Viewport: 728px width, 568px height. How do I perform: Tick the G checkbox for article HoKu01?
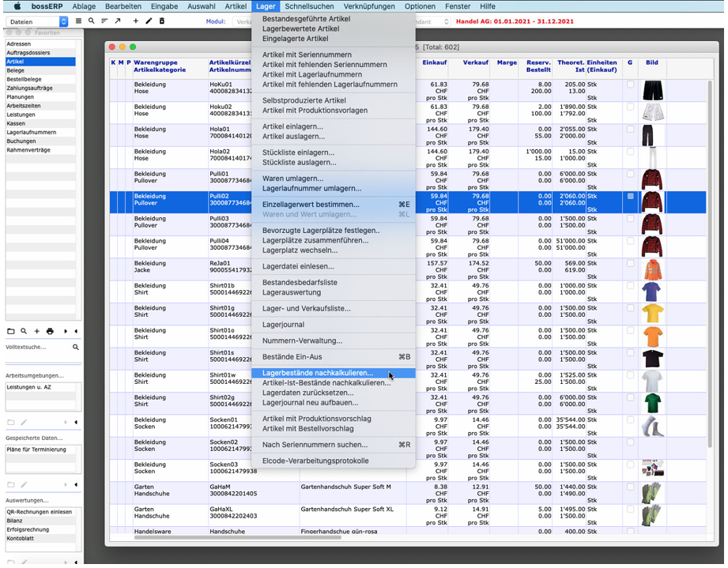(630, 85)
